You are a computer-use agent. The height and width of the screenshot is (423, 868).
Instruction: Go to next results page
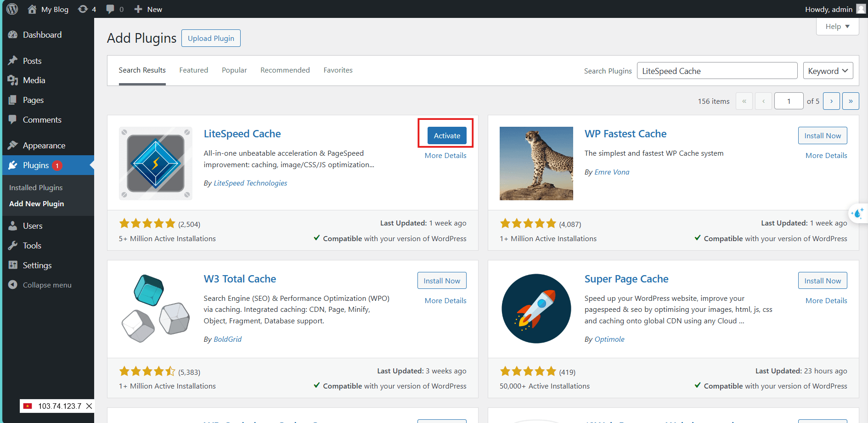click(831, 101)
